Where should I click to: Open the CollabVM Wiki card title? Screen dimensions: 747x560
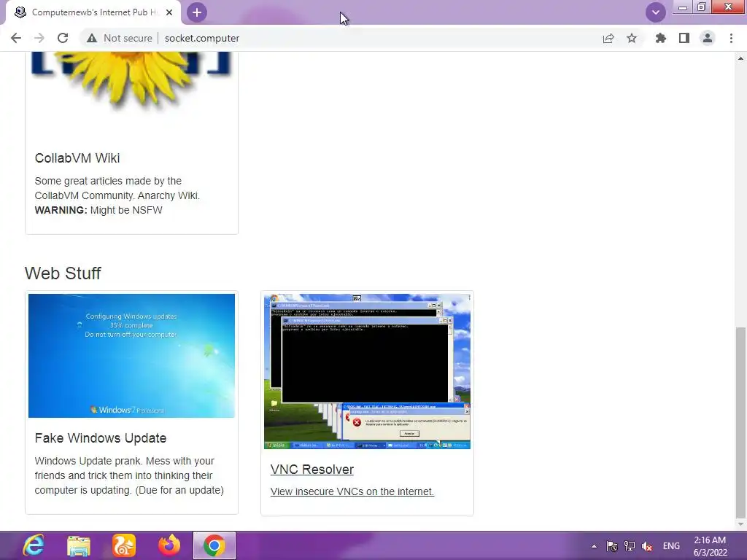[x=77, y=158]
